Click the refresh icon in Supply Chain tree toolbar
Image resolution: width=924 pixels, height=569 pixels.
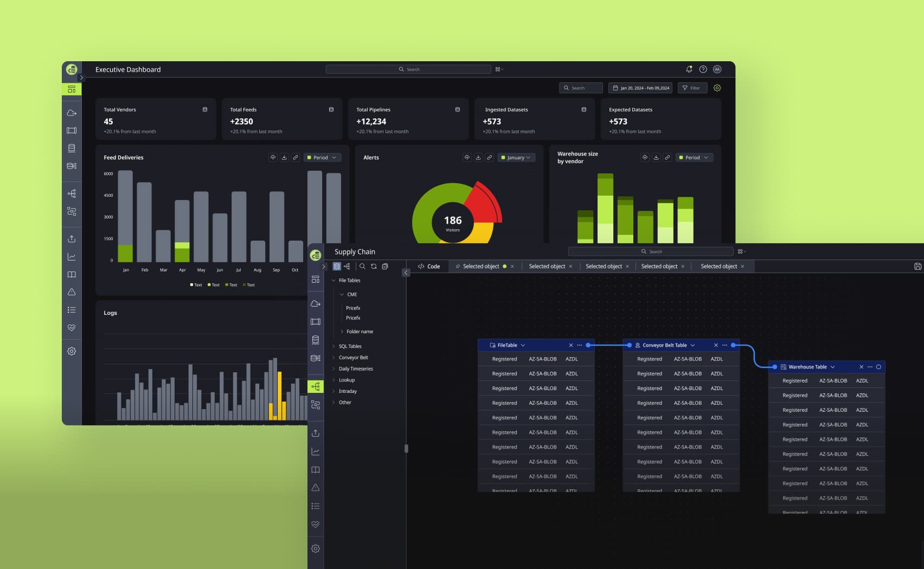tap(374, 267)
